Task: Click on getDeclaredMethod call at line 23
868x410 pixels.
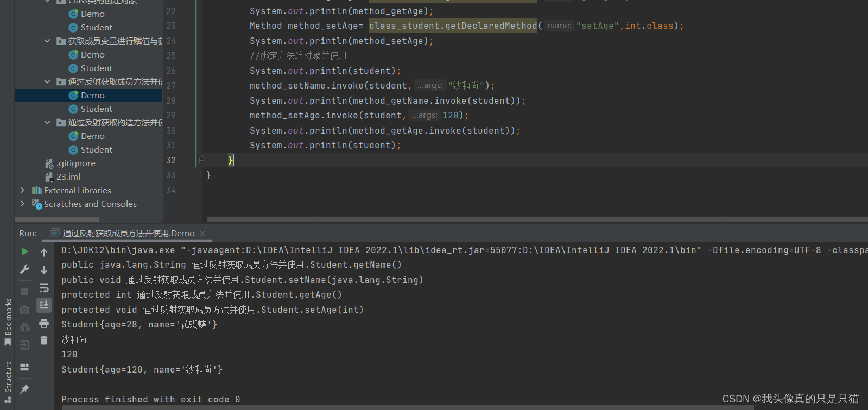Action: (491, 26)
